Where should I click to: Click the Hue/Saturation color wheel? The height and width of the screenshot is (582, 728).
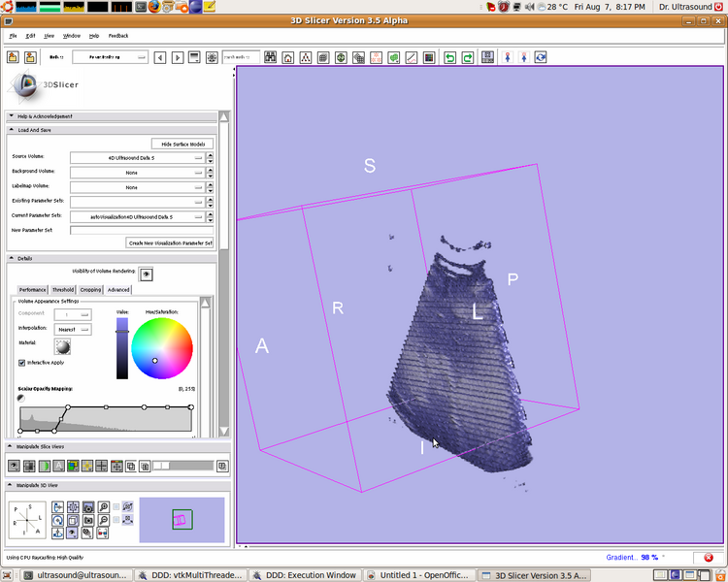[x=162, y=347]
